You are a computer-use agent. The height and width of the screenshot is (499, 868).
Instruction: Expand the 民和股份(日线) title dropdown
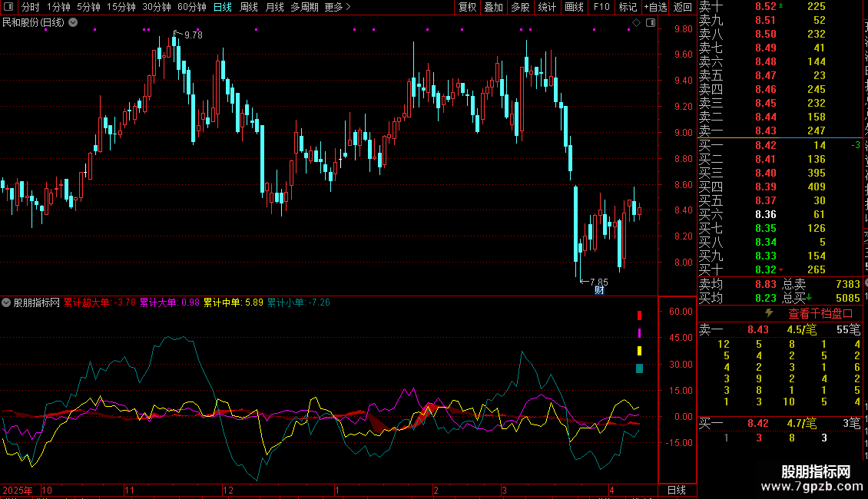73,22
